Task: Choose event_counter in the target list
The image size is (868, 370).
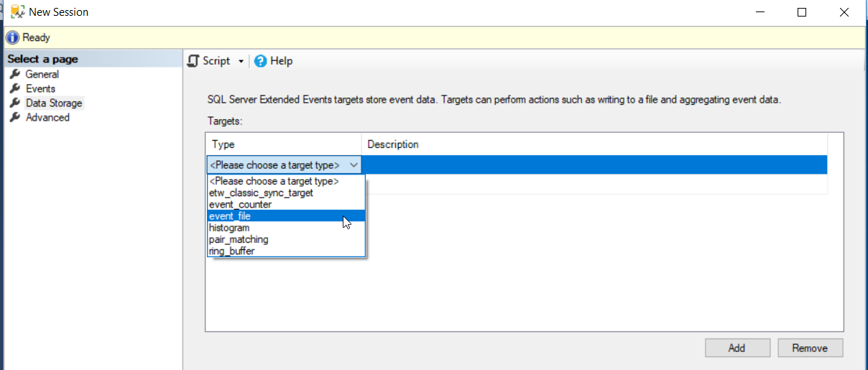Action: tap(240, 205)
